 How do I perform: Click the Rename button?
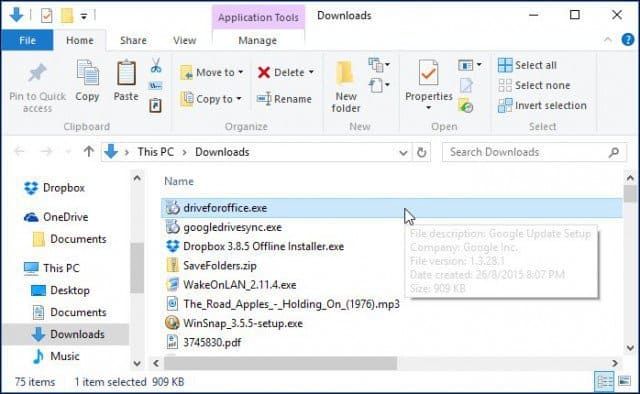point(284,99)
